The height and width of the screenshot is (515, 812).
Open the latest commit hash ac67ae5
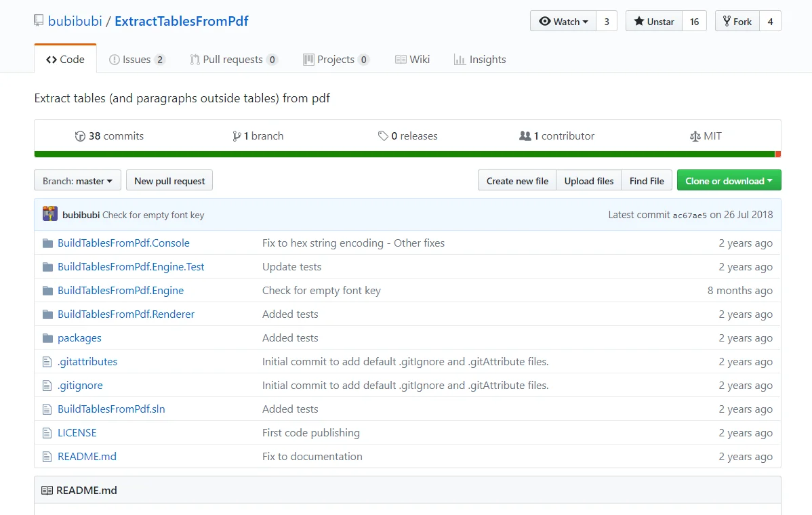690,215
